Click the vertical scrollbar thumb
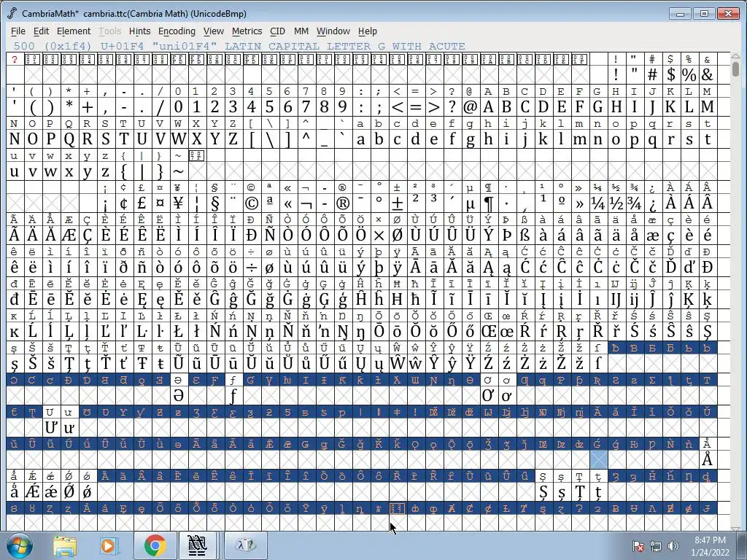Viewport: 747px width, 560px height. 736,69
